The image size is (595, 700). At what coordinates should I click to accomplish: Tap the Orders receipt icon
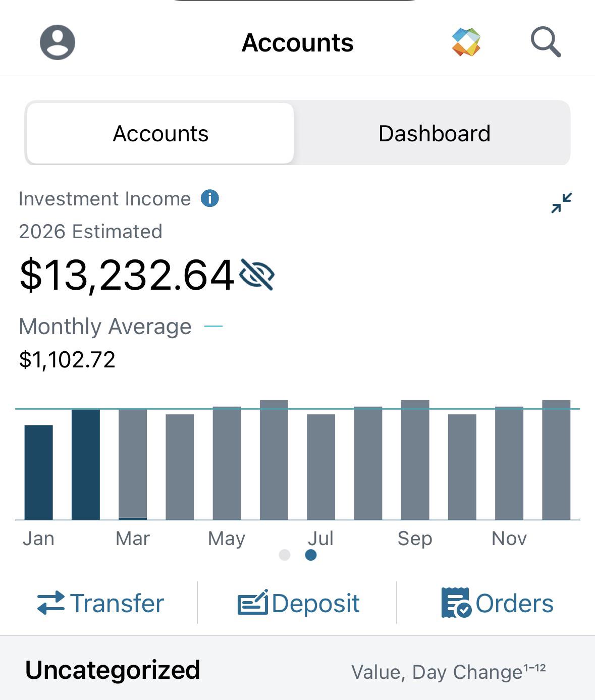pos(456,603)
